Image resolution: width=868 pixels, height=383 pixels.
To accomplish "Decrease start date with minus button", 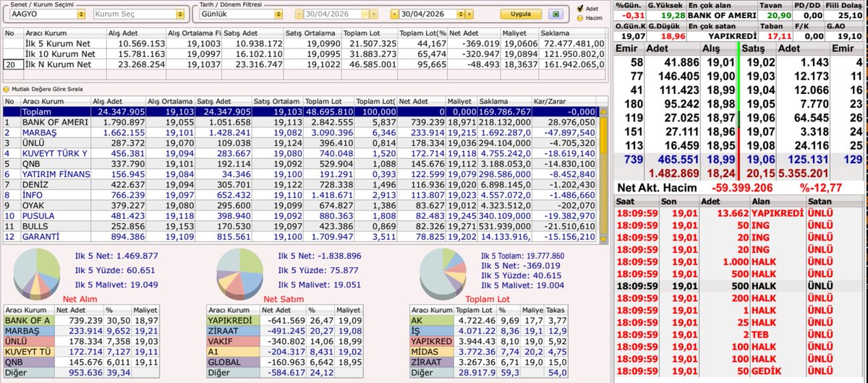I will (298, 14).
